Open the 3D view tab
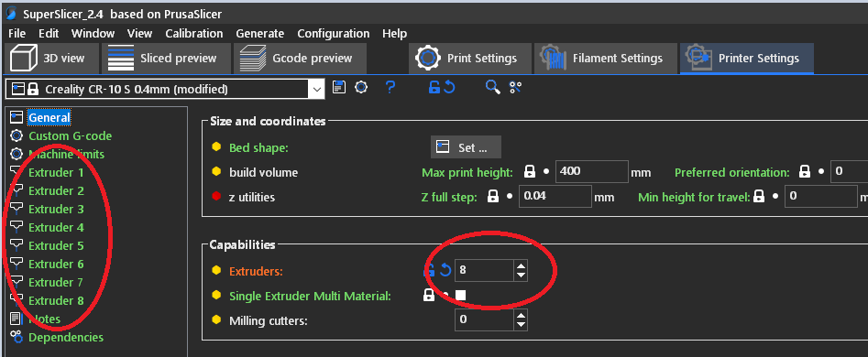868x357 pixels. [x=51, y=58]
